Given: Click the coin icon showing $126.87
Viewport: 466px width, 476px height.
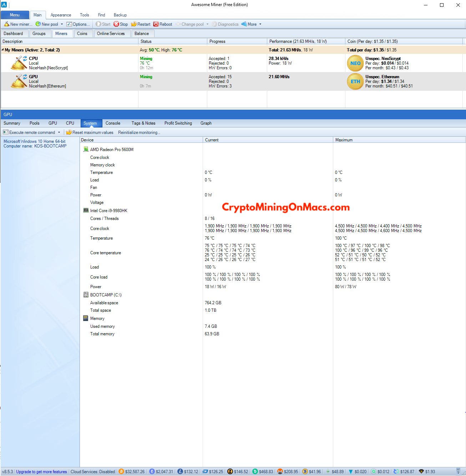Looking at the screenshot, I should click(396, 472).
